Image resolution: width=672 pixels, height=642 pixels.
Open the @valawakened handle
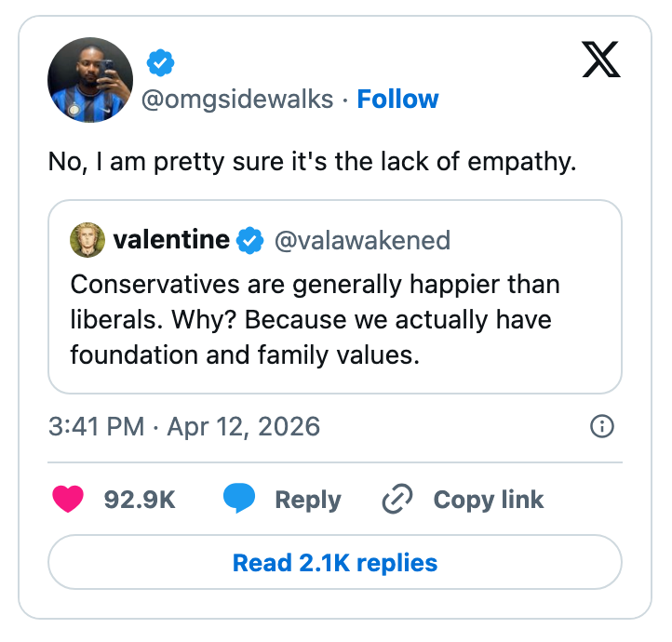(361, 240)
